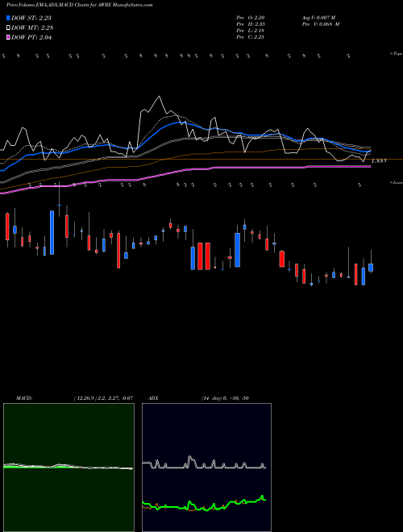This screenshot has height=532, width=403.
Task: Click the white DOW MT legend swatch
Action: coord(8,28)
